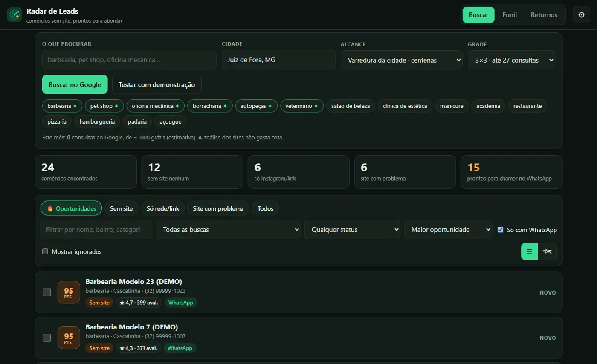This screenshot has height=364, width=597.
Task: Open settings via the gear icon
Action: tap(581, 15)
